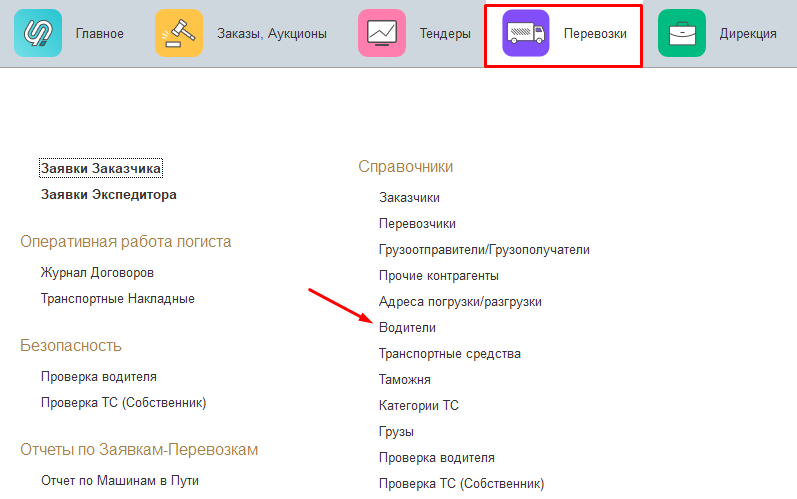Open Транспортные Накладные list
Image resolution: width=797 pixels, height=499 pixels.
[x=117, y=299]
